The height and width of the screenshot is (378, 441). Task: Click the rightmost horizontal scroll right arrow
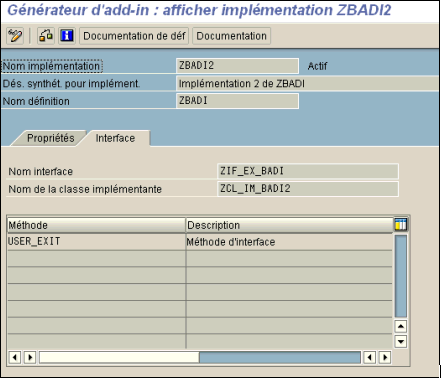[x=385, y=358]
